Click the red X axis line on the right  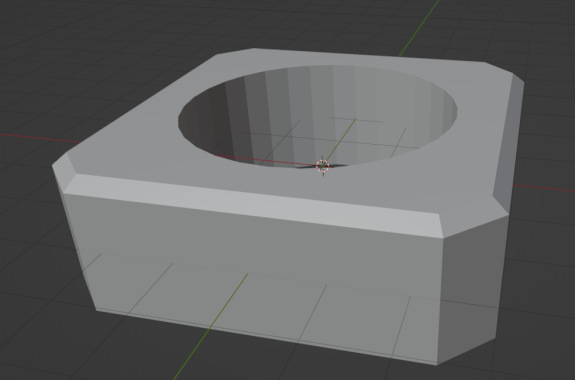point(544,188)
